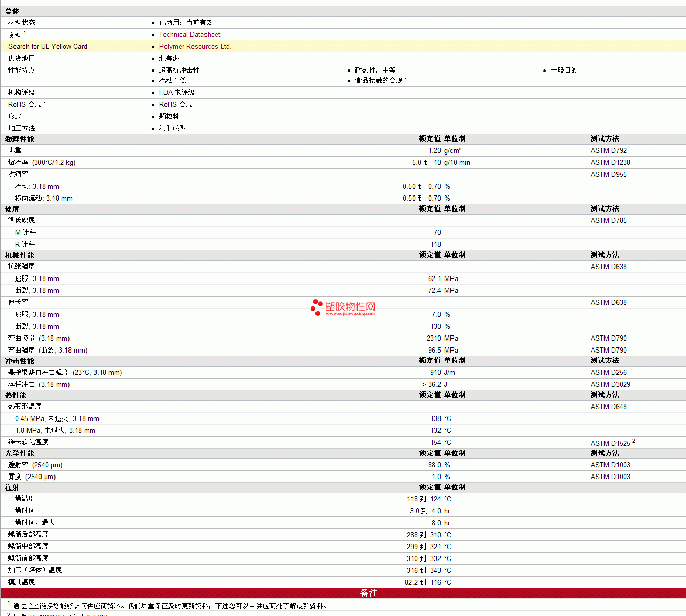Click the 'RoHS 合规性' row label
The height and width of the screenshot is (616, 686).
(x=28, y=104)
